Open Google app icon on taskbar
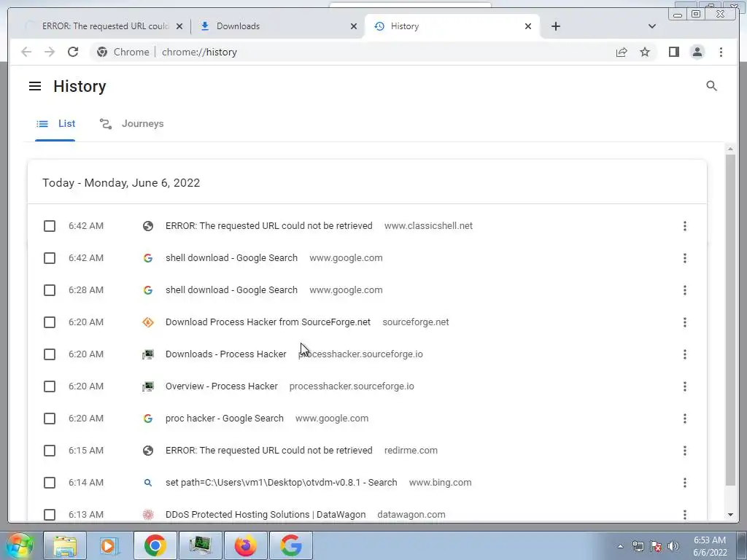This screenshot has width=747, height=560. pos(290,545)
